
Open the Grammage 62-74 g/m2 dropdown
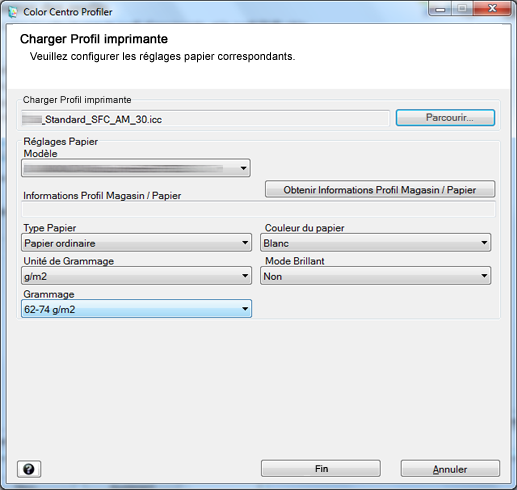136,309
